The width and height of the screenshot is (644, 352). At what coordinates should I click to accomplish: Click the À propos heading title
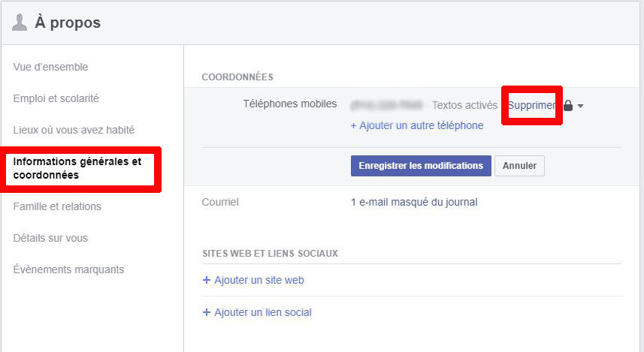68,23
